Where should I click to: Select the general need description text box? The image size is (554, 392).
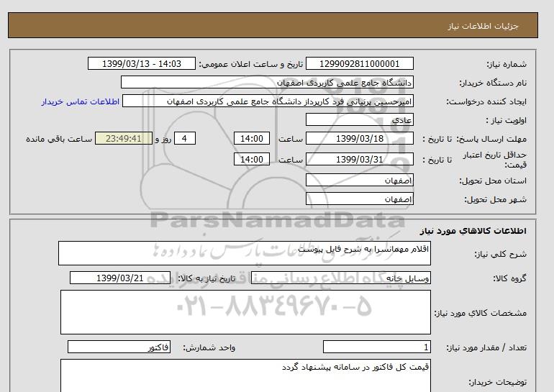[245, 253]
